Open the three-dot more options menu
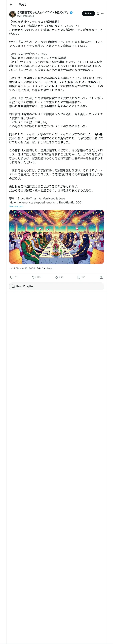The height and width of the screenshot is (644, 113). pyautogui.click(x=102, y=14)
